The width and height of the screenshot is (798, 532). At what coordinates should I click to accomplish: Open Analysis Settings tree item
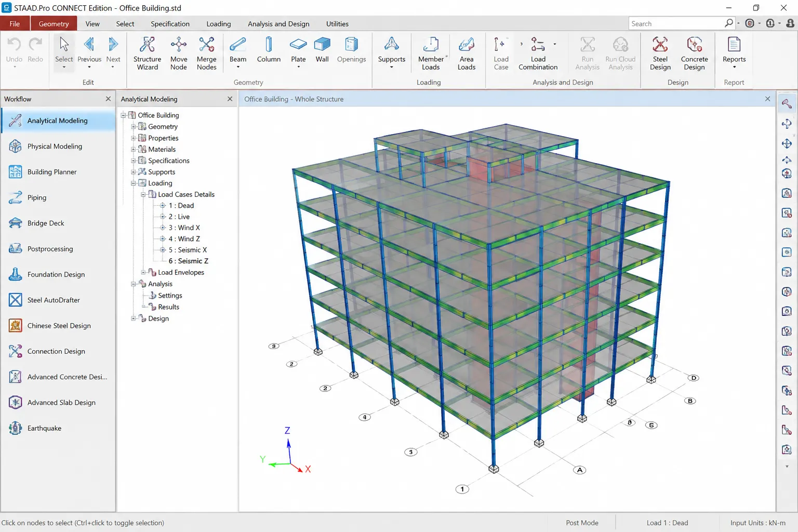pos(170,296)
